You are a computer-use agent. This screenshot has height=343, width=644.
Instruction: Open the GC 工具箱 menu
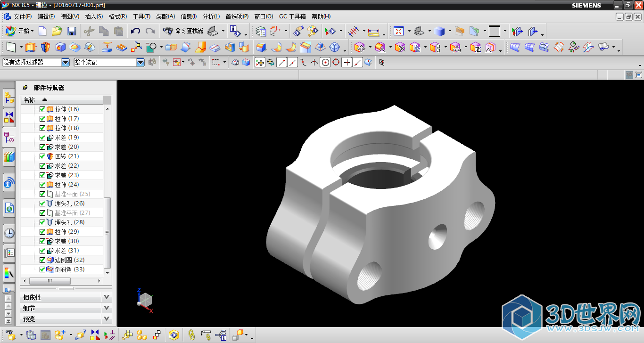point(292,16)
